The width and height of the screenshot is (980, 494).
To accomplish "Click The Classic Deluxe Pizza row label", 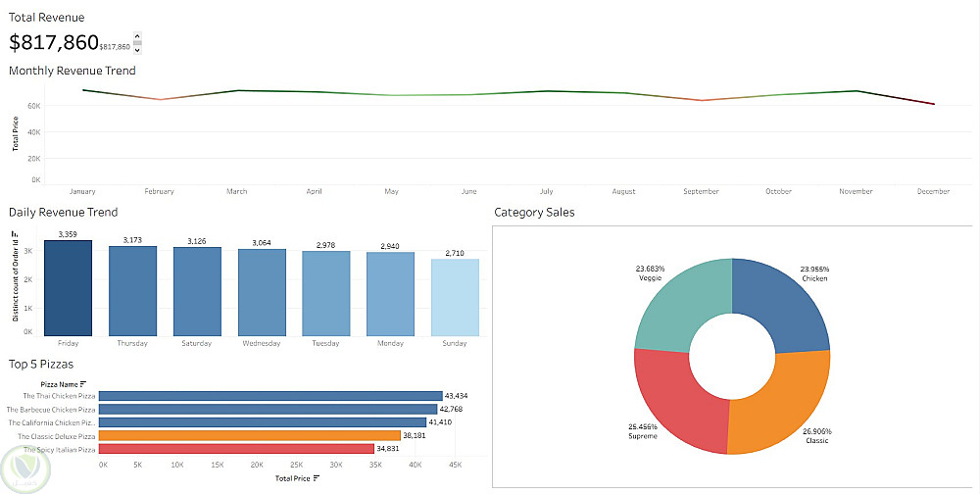I will coord(57,436).
